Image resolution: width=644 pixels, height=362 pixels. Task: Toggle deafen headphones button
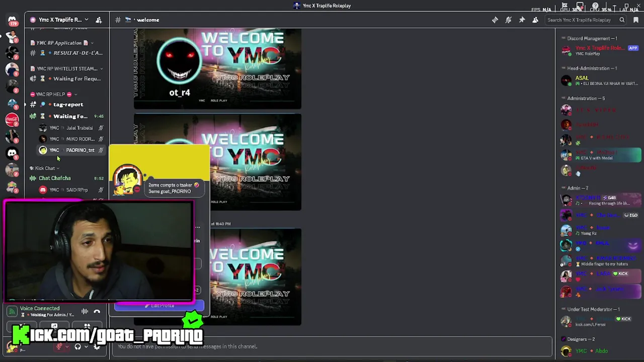click(x=78, y=346)
